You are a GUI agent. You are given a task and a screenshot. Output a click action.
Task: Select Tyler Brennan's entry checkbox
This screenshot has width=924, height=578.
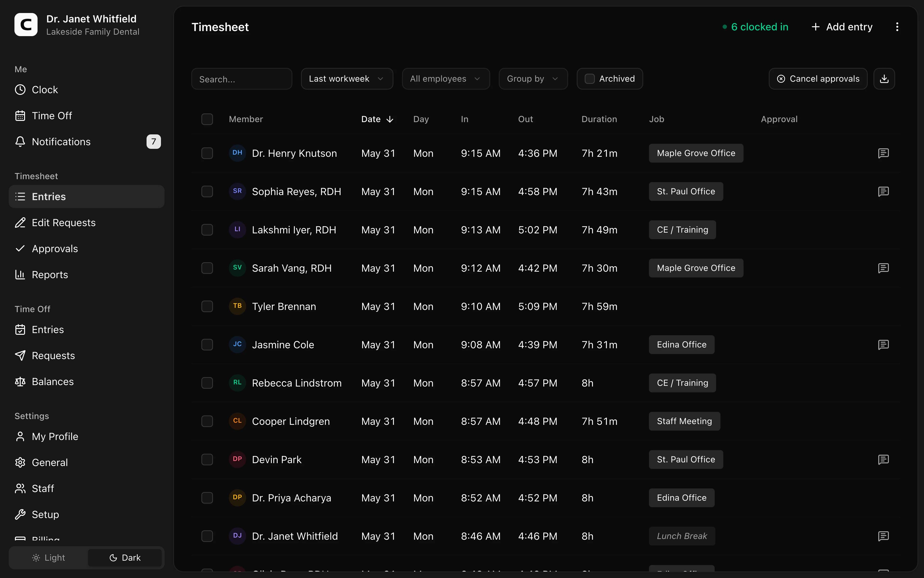pyautogui.click(x=207, y=306)
